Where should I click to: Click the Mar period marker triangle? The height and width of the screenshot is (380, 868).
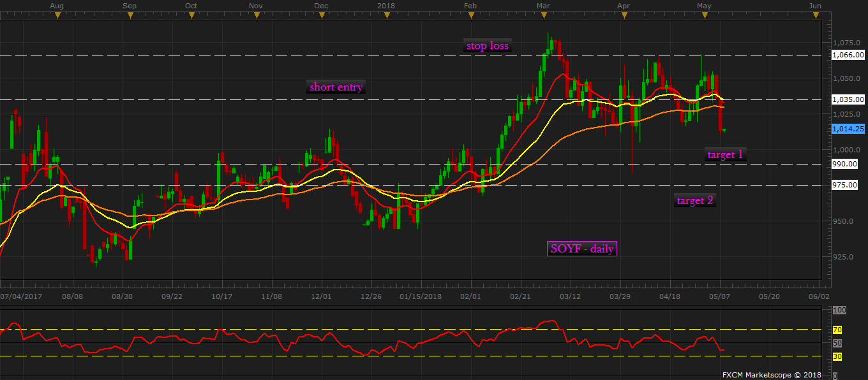[x=544, y=15]
